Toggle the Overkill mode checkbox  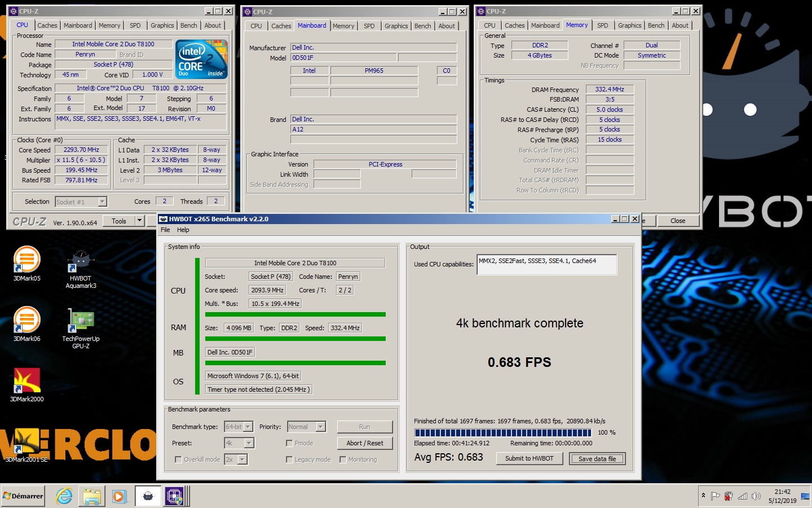point(178,459)
